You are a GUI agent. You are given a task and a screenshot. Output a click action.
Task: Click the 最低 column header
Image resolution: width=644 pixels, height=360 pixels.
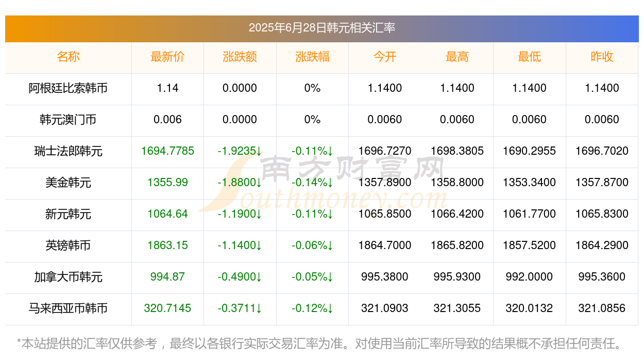529,57
